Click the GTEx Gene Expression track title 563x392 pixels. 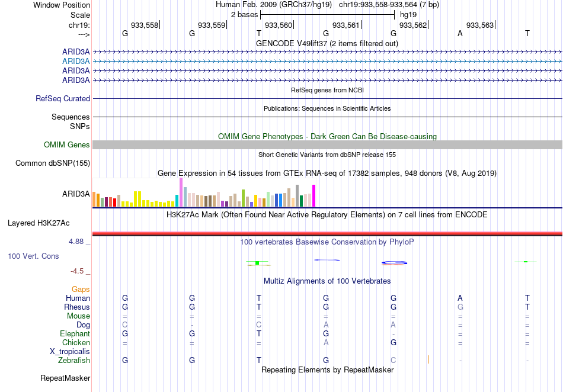tap(327, 173)
